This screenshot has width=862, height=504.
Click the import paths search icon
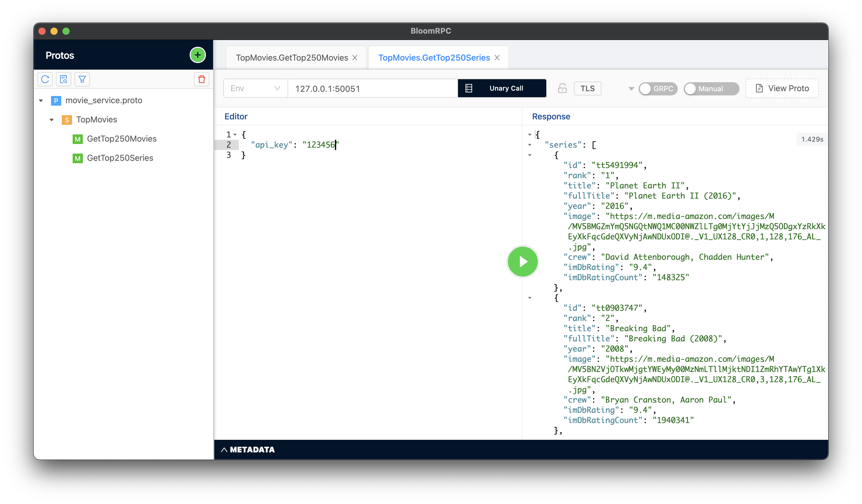pos(63,79)
